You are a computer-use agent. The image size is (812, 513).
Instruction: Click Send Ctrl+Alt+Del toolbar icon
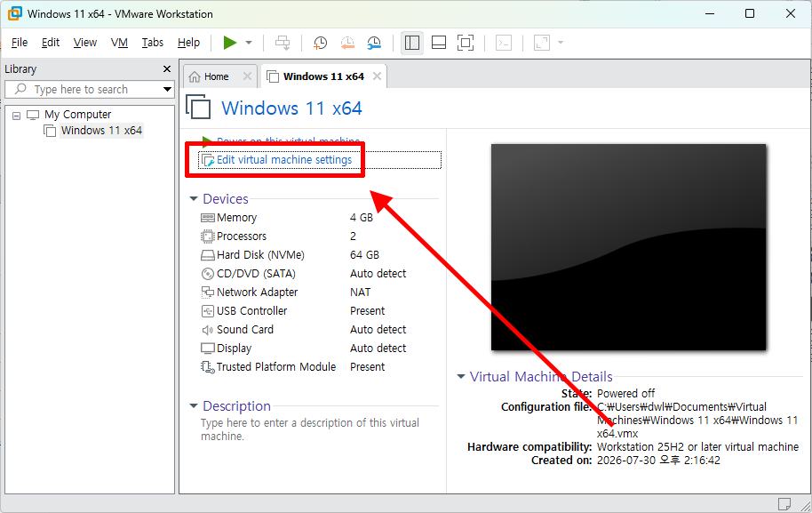(283, 43)
